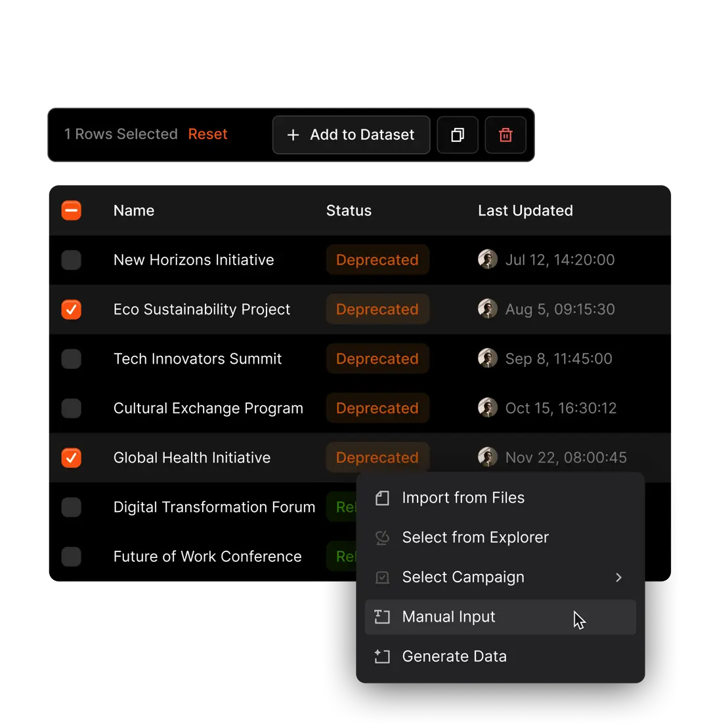Expand the Select Campaign submenu arrow
Viewport: 709px width, 728px height.
(x=618, y=578)
